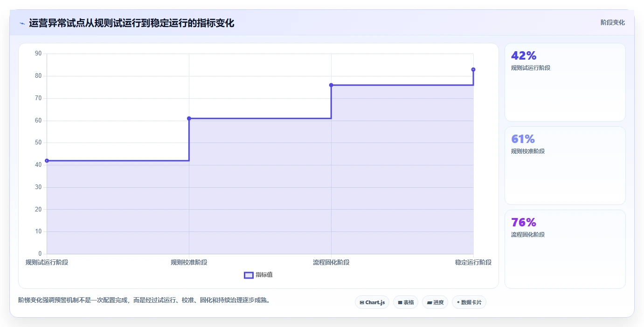Select the 表格 tag pill
The width and height of the screenshot is (644, 327).
(x=406, y=302)
